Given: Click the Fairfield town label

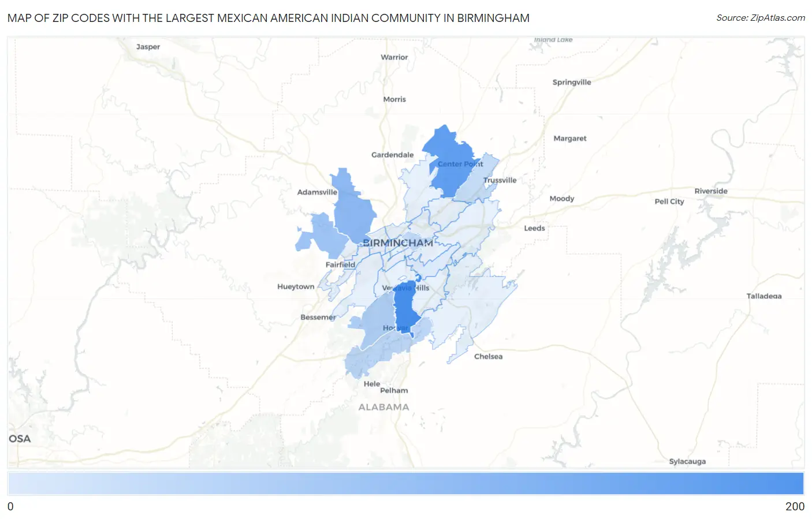Looking at the screenshot, I should (x=340, y=264).
